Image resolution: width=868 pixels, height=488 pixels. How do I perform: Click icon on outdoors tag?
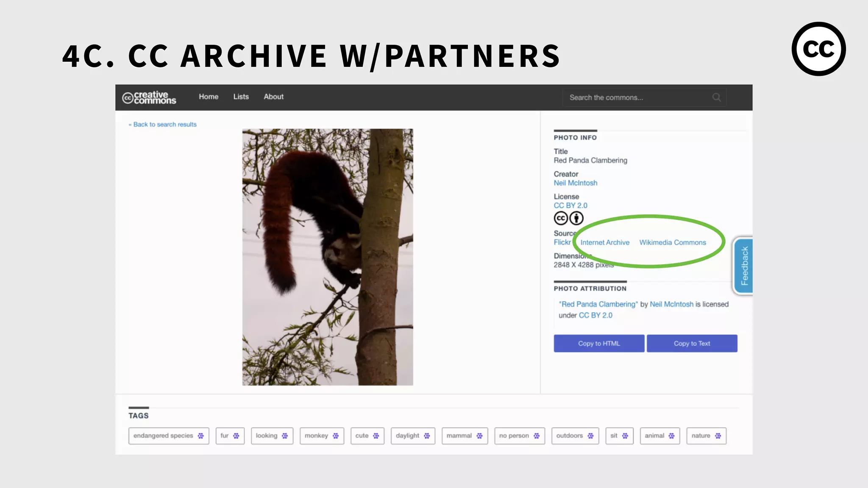click(x=590, y=436)
